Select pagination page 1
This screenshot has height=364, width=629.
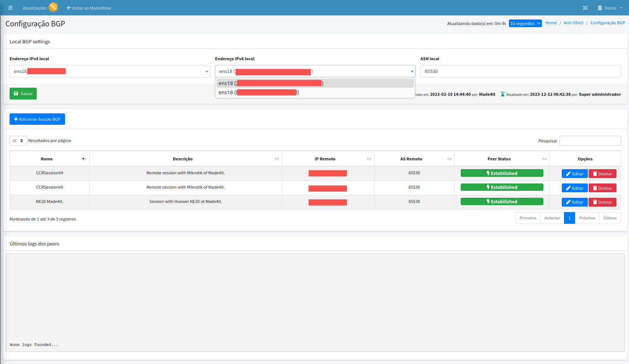[x=569, y=218]
